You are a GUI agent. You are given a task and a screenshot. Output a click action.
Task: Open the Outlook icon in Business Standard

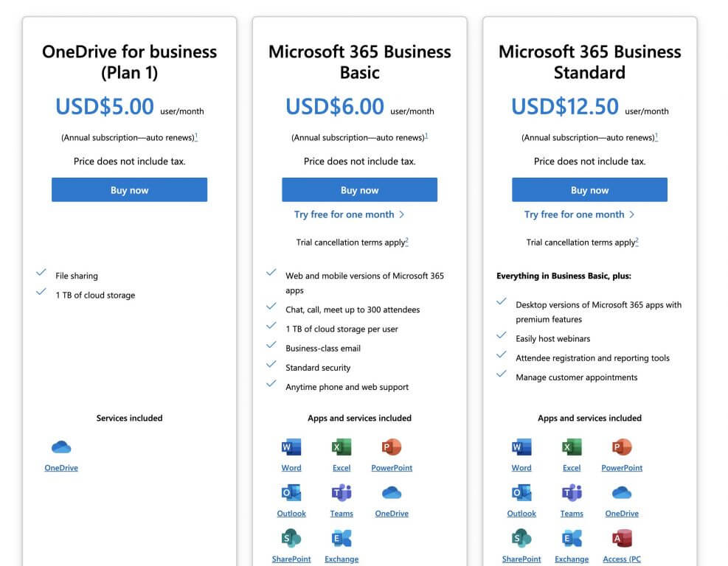coord(521,493)
